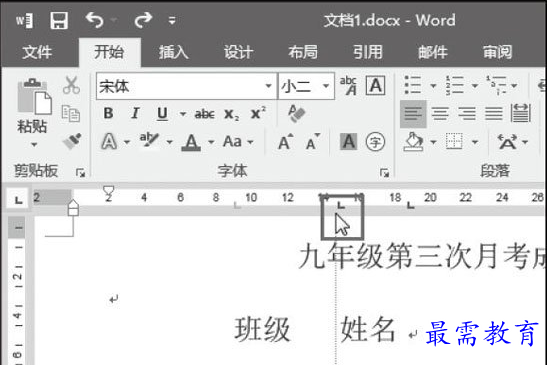Activate the Format Painter brush
The height and width of the screenshot is (365, 547).
72,141
